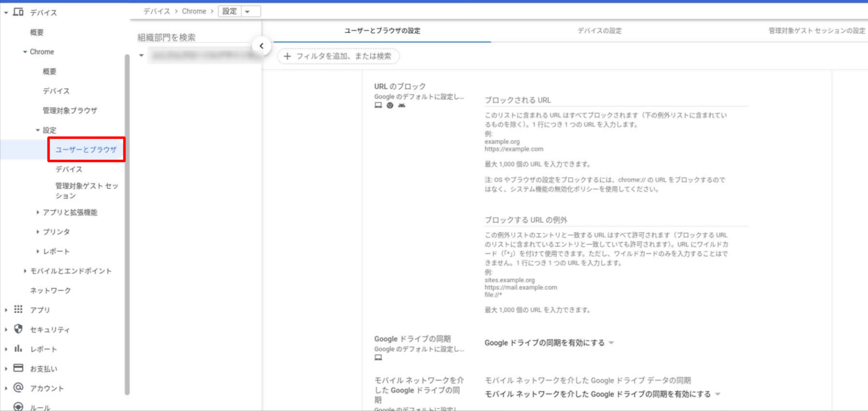Click the Billing card icon
Viewport: 868px width, 411px height.
point(18,368)
